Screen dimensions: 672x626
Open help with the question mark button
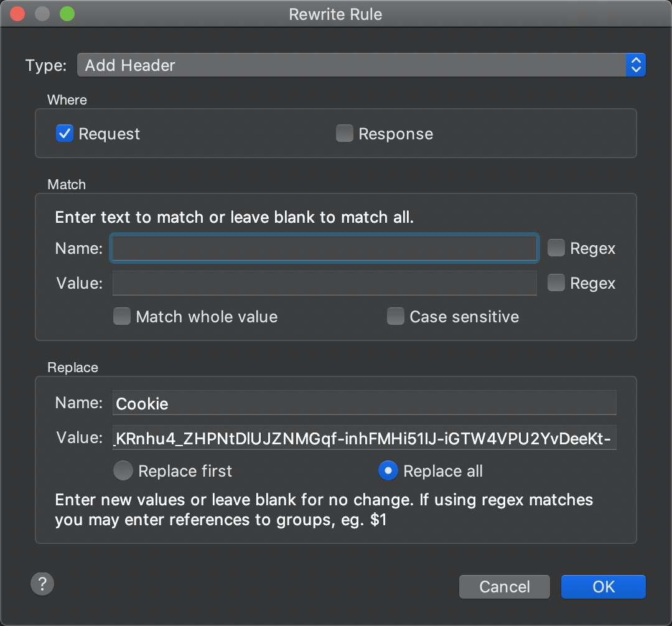point(42,584)
